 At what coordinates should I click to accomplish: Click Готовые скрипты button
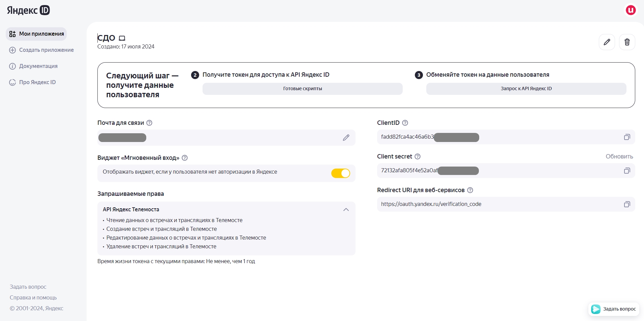[x=303, y=88]
